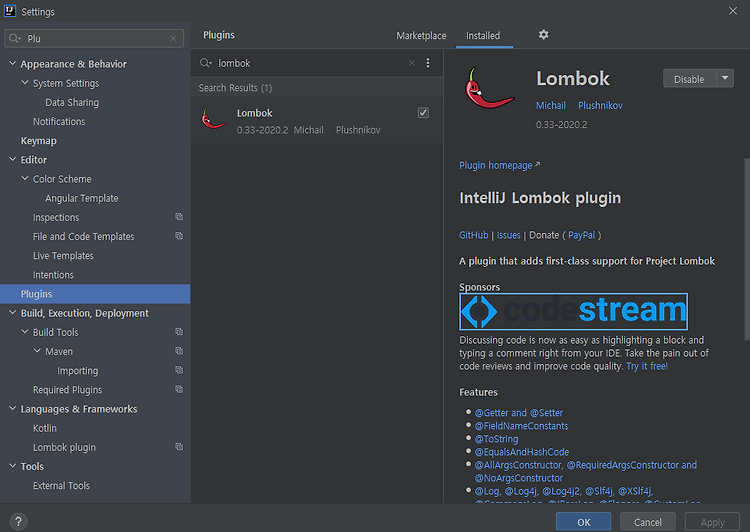
Task: Open the PayPal donate link
Action: 581,235
